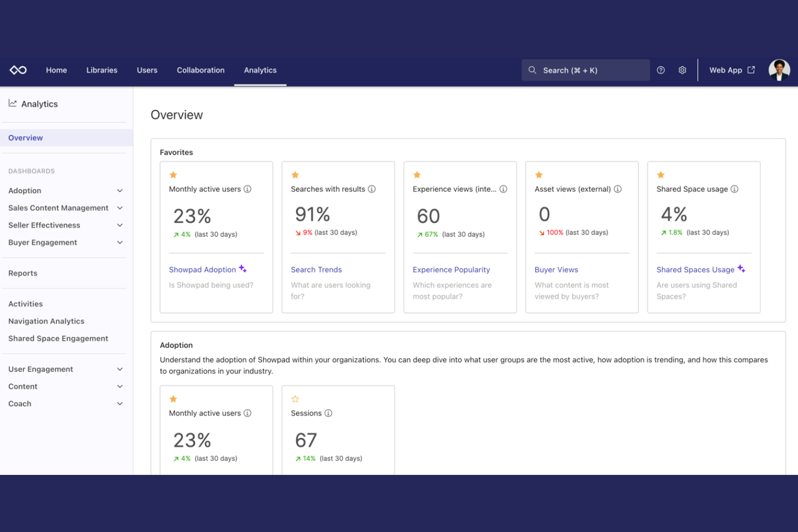Open Reports in the sidebar
This screenshot has width=798, height=532.
click(23, 273)
